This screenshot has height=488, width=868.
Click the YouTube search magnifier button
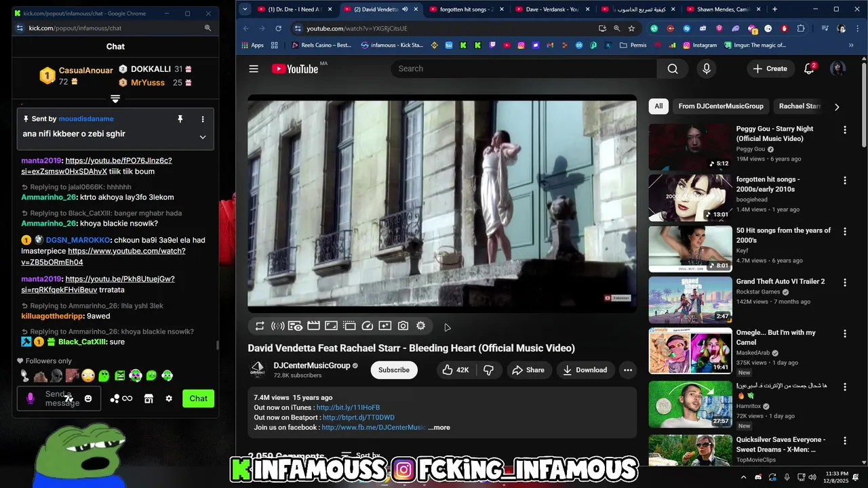[x=672, y=68]
